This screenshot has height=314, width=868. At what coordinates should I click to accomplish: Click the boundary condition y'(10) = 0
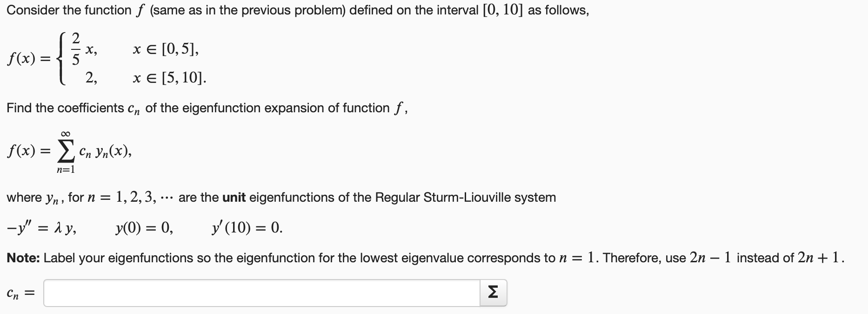tap(246, 227)
